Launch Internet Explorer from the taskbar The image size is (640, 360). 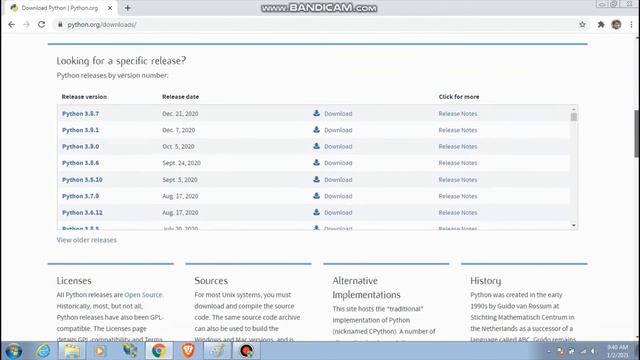point(43,351)
